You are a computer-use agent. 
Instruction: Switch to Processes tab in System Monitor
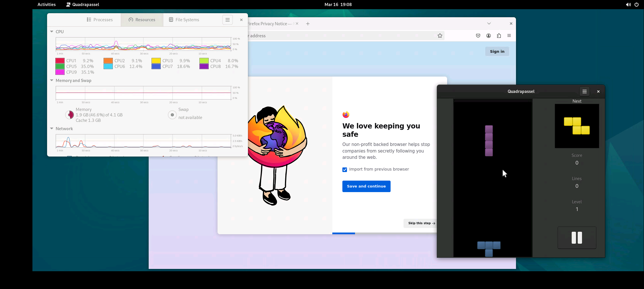pos(100,20)
